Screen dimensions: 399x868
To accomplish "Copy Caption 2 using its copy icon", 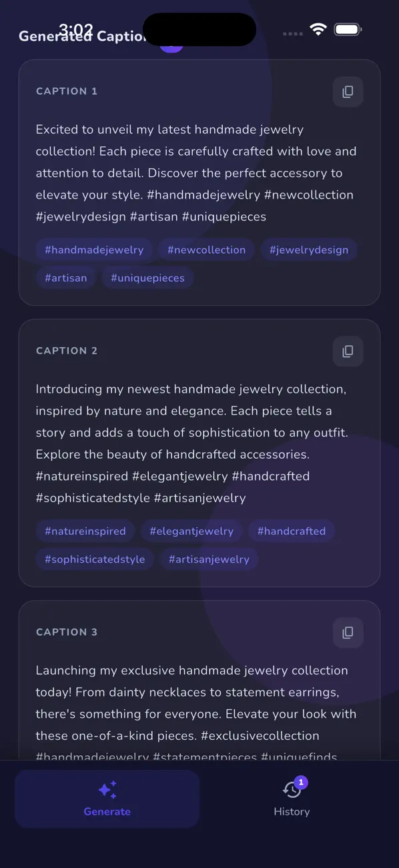I will [348, 351].
